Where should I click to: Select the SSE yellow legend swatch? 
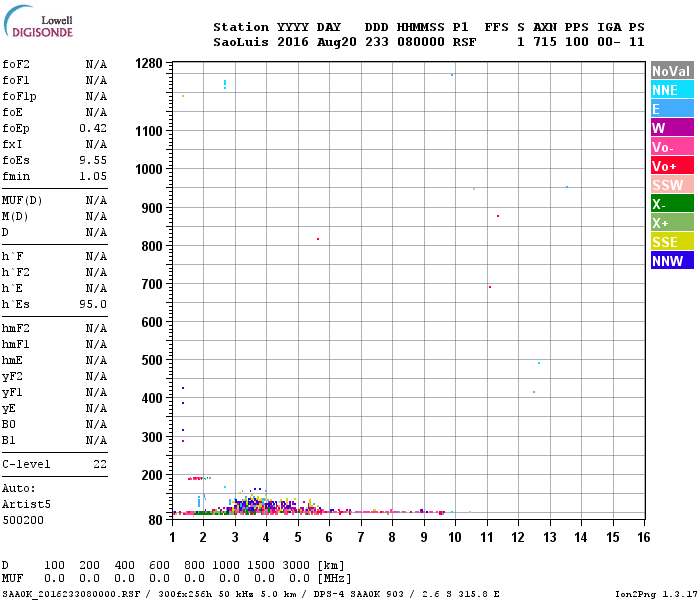click(x=672, y=242)
